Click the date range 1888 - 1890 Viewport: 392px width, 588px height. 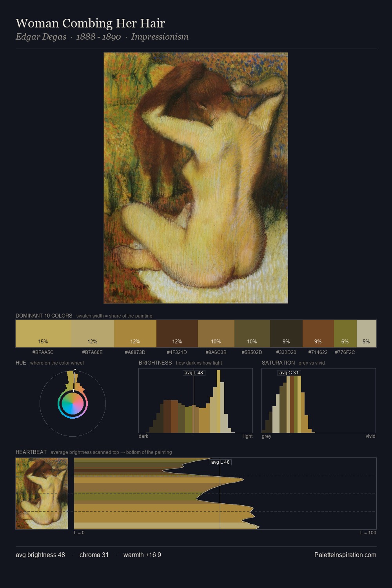(x=98, y=37)
